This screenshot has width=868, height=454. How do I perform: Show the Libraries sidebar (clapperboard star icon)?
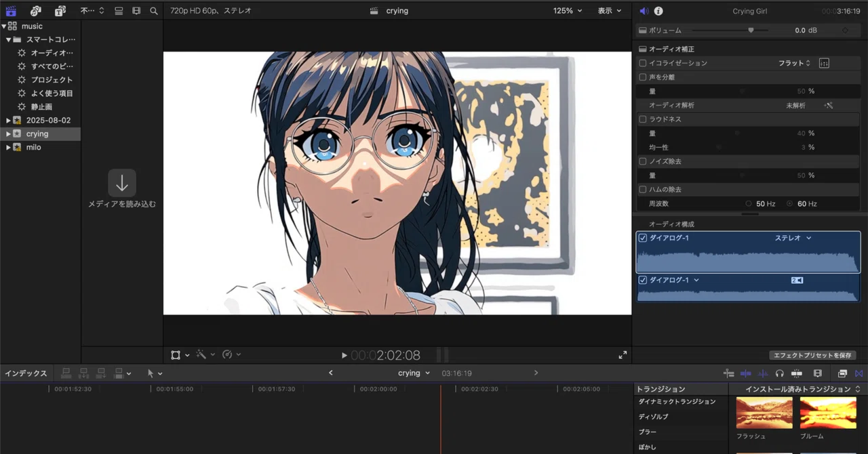[x=11, y=11]
